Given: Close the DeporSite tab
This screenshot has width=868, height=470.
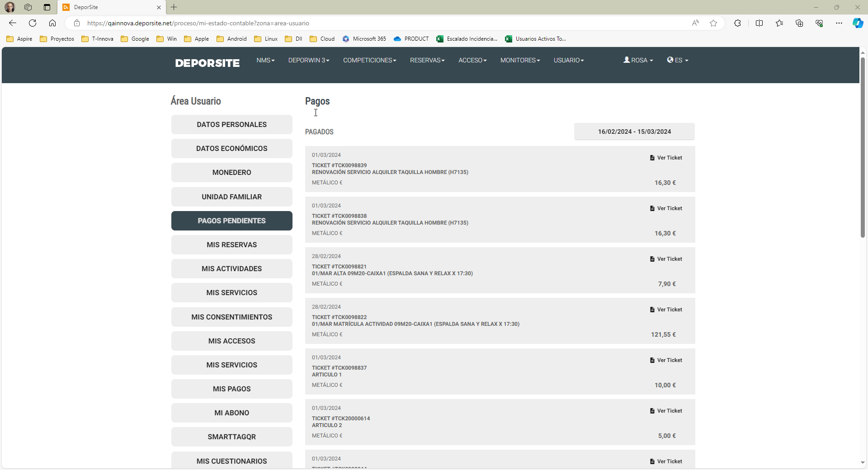Looking at the screenshot, I should (159, 7).
